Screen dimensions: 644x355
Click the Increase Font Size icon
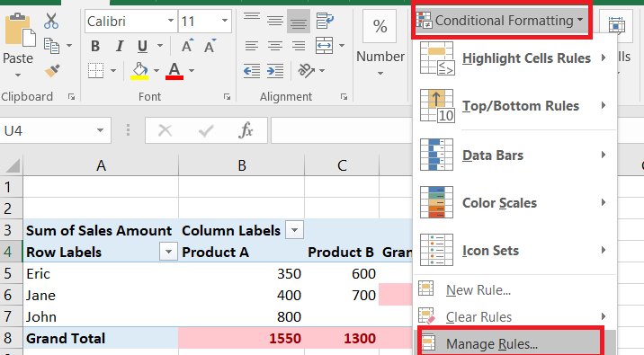188,46
